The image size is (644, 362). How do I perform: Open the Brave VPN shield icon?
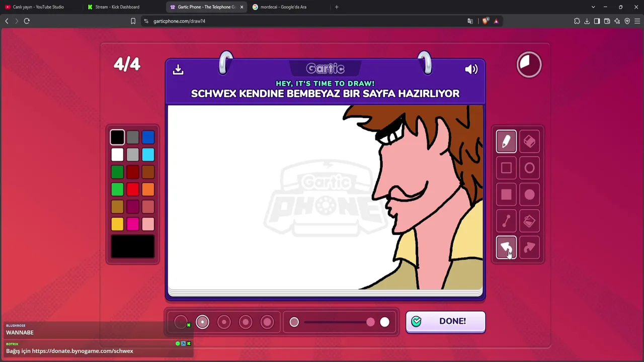tap(627, 21)
